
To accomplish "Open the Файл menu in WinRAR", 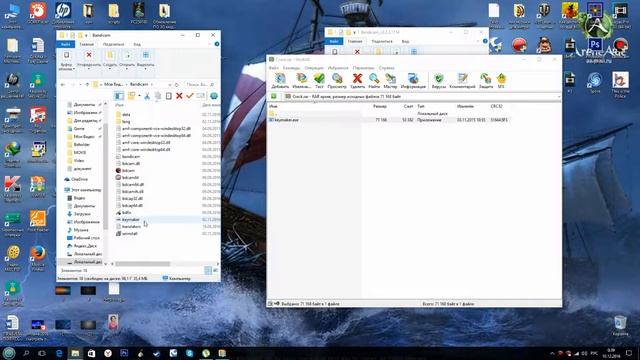I will (273, 68).
